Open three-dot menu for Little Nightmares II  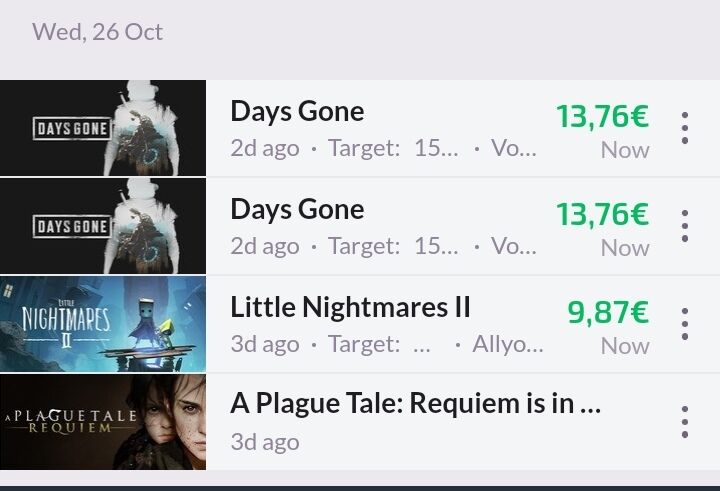pos(685,324)
